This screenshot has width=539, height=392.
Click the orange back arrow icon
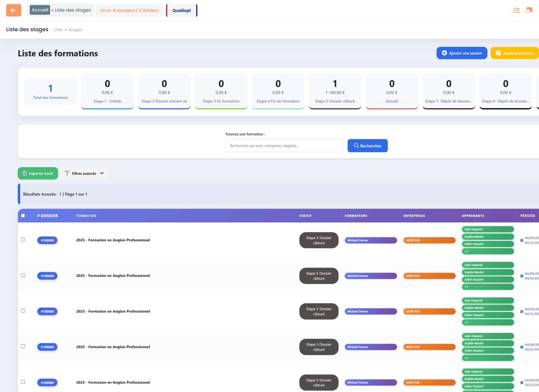click(13, 10)
